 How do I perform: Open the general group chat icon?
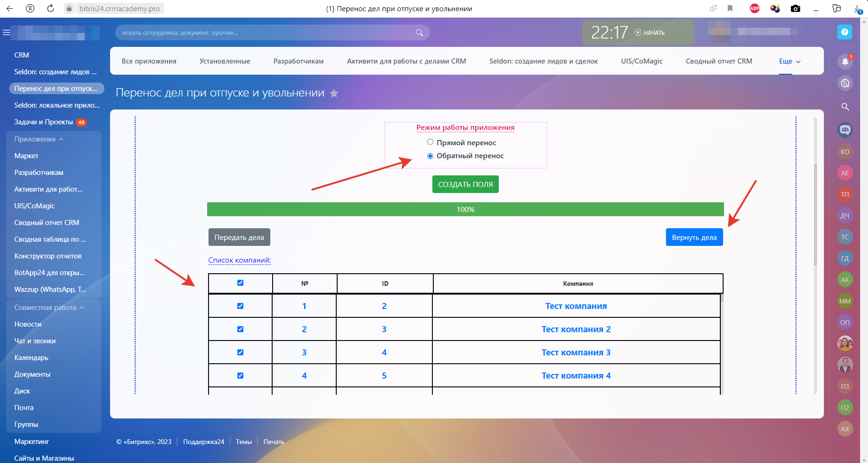(x=845, y=130)
